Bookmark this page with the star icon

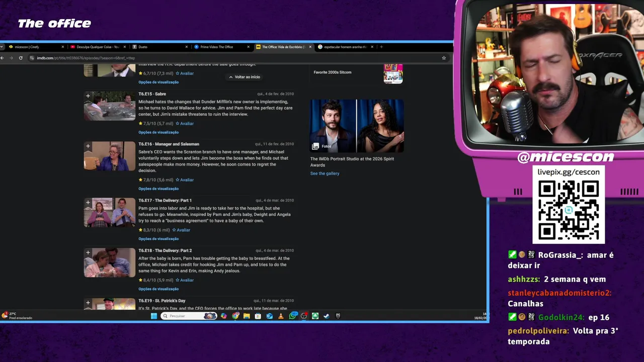coord(444,58)
